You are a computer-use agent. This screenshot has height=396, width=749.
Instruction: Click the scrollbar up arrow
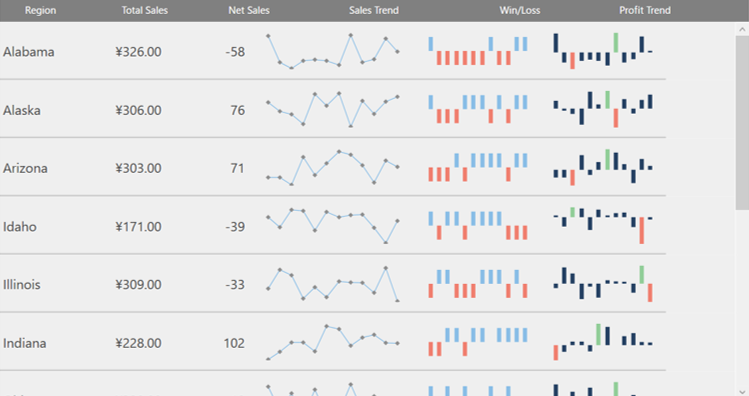(x=742, y=29)
